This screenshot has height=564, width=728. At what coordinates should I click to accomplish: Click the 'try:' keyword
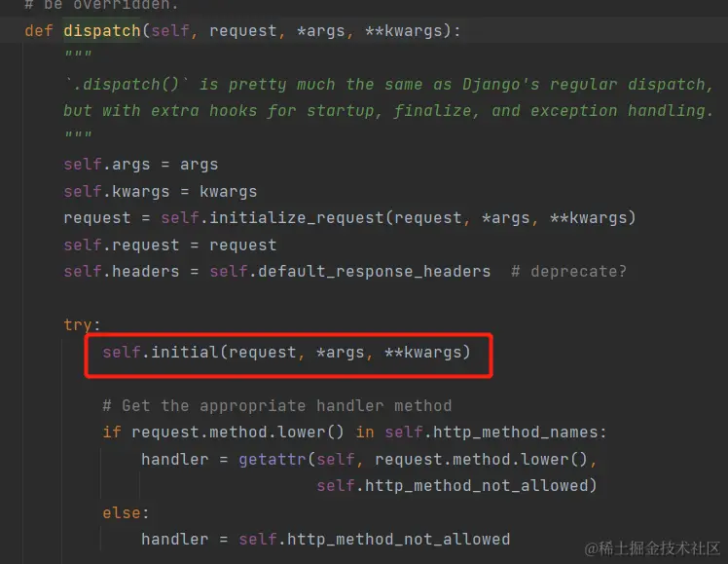(82, 324)
